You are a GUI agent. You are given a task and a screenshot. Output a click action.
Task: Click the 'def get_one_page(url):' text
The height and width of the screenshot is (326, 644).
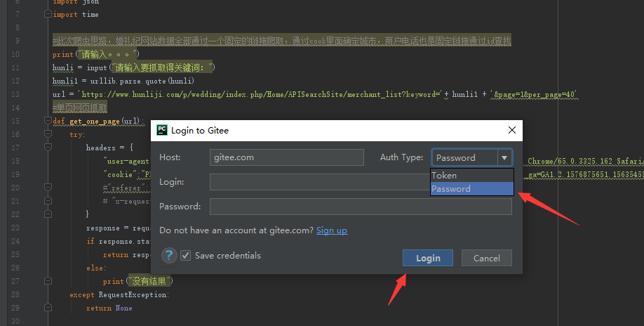coord(99,121)
